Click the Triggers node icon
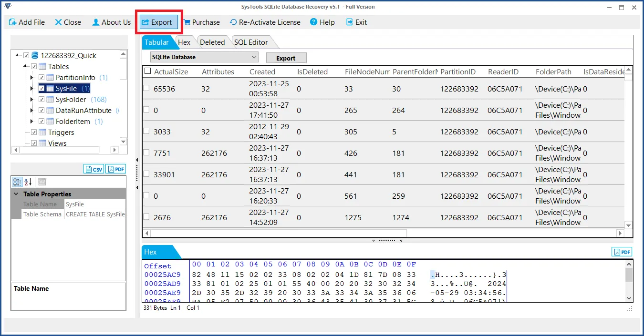Viewport: 644px width, 336px height. [x=42, y=132]
